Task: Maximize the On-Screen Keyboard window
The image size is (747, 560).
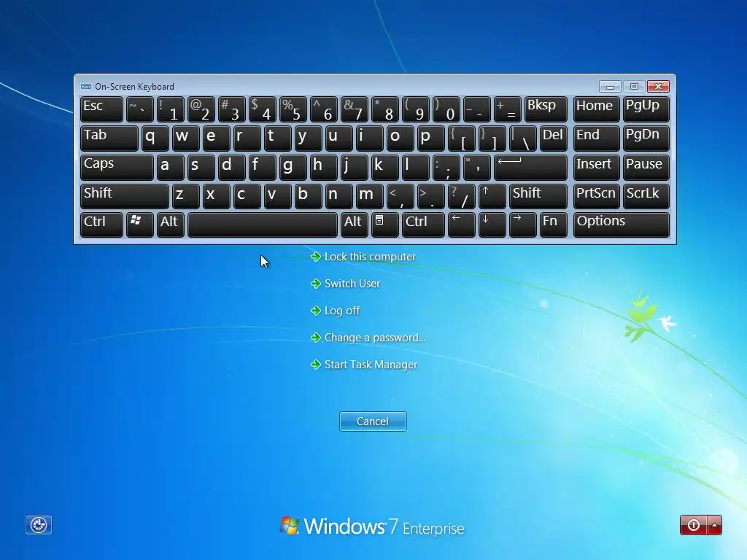Action: [x=634, y=86]
